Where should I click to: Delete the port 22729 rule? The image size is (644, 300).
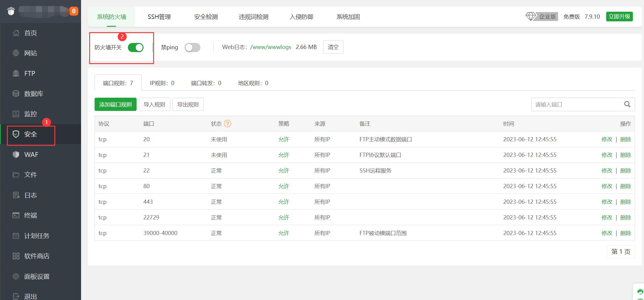(x=625, y=218)
